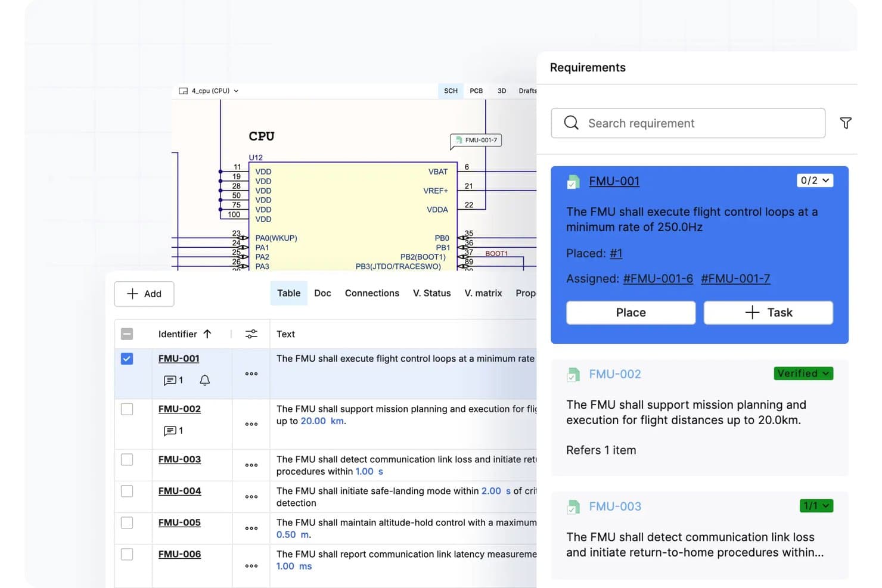The width and height of the screenshot is (882, 588).
Task: Click the FMU-003 card document icon
Action: tap(573, 507)
